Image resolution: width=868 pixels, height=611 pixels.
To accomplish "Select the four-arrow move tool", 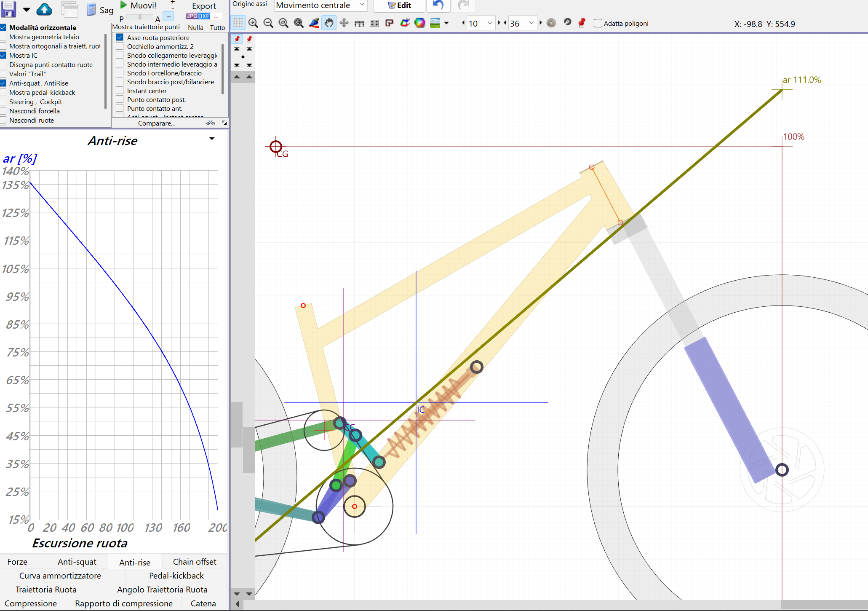I will (x=344, y=23).
